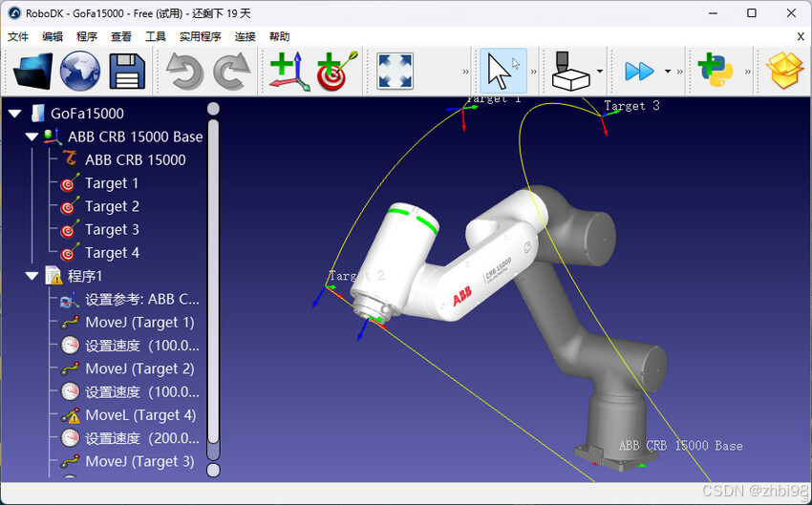Select Target 4 in the tree
The height and width of the screenshot is (505, 812).
112,252
